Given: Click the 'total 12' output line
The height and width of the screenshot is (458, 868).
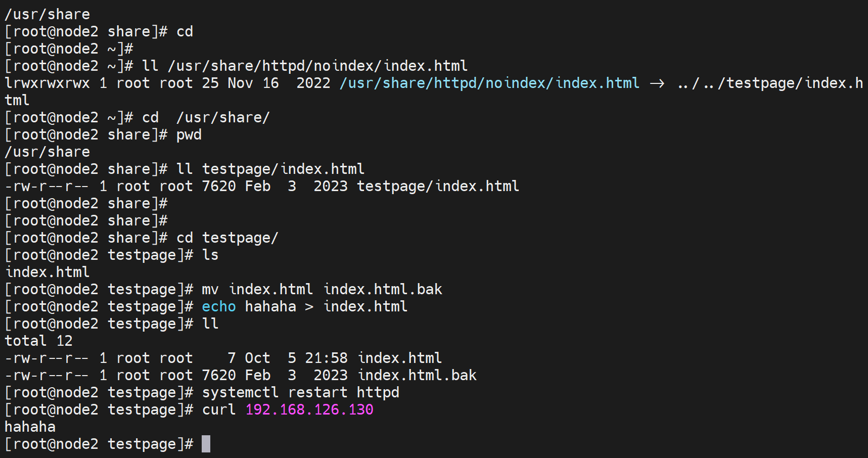Looking at the screenshot, I should (38, 341).
